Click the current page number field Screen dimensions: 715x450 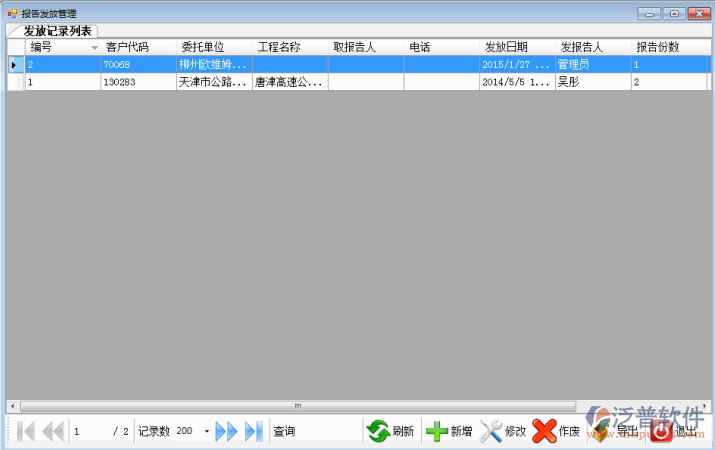coord(91,431)
